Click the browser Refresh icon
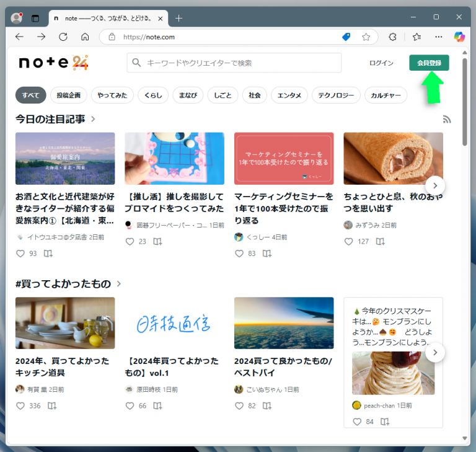Viewport: 476px width, 452px height. [63, 37]
